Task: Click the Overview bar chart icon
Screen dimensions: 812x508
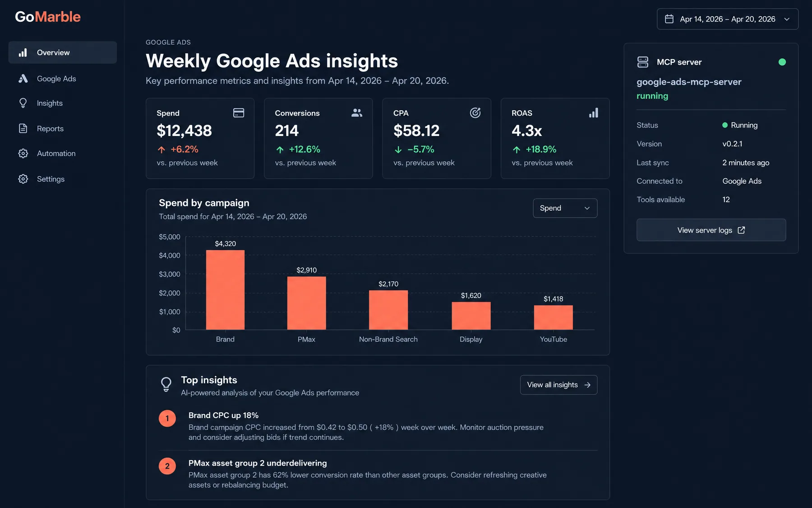Action: coord(23,52)
